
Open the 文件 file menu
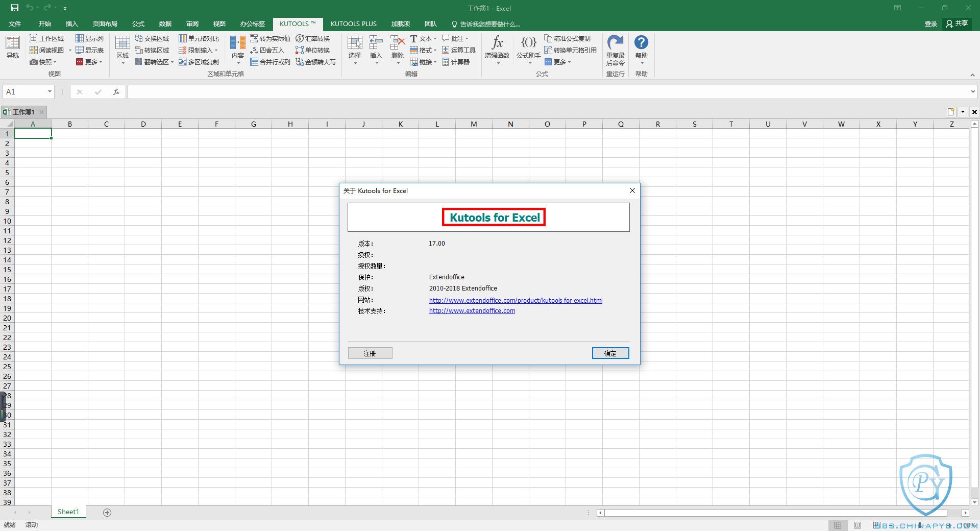[15, 23]
